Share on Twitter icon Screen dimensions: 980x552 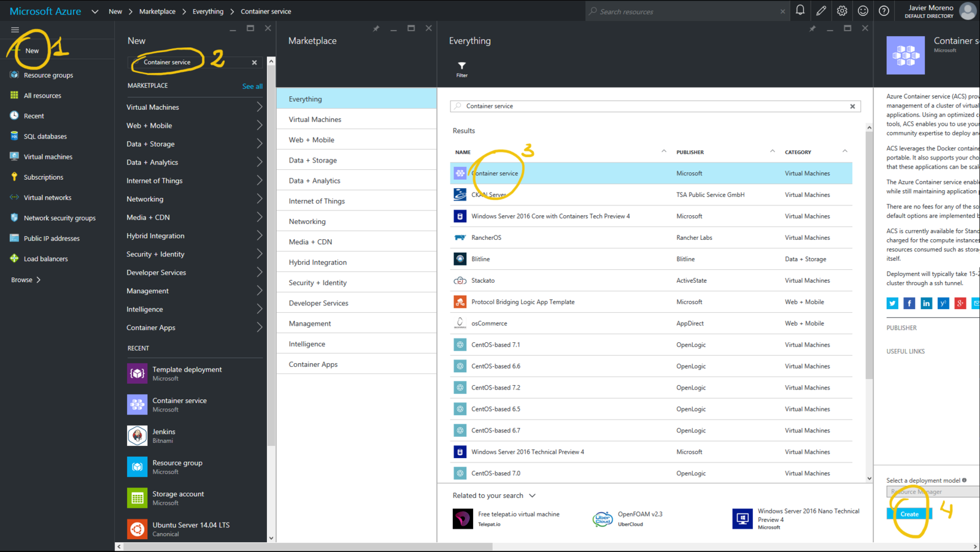pyautogui.click(x=892, y=303)
